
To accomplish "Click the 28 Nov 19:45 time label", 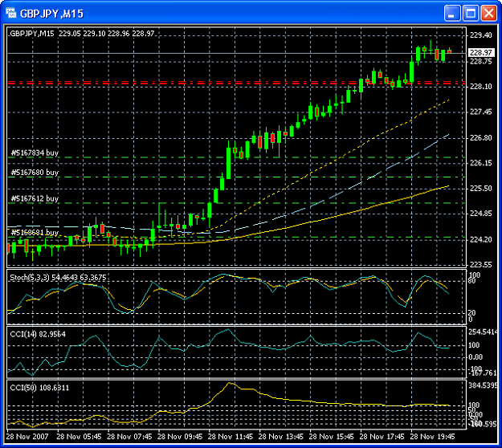I will [433, 437].
